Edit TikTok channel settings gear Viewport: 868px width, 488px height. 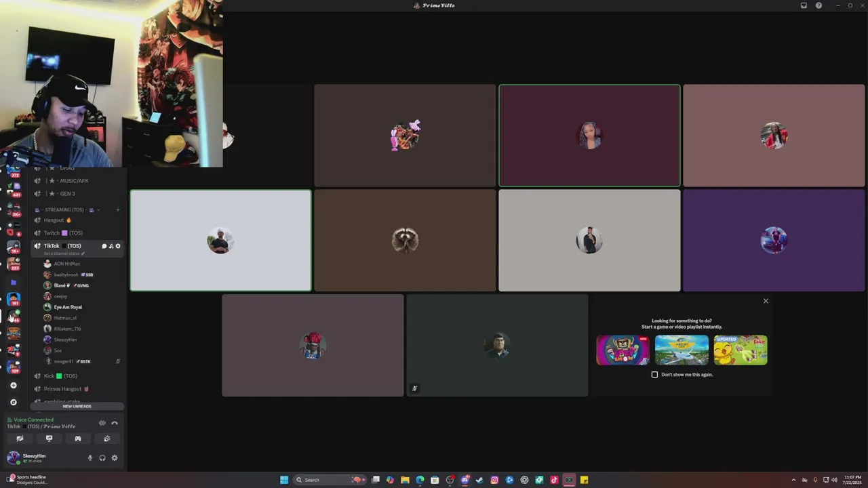[118, 246]
